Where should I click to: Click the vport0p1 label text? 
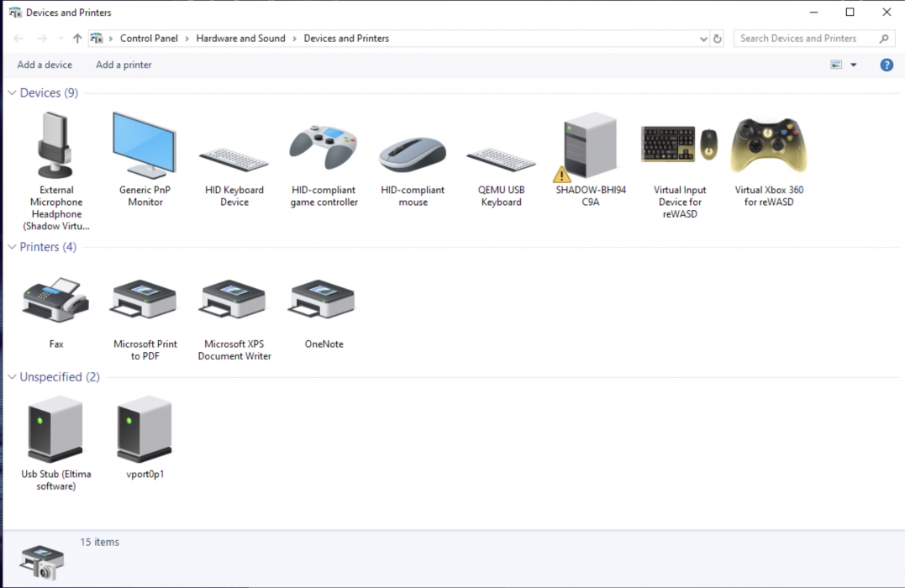click(145, 474)
